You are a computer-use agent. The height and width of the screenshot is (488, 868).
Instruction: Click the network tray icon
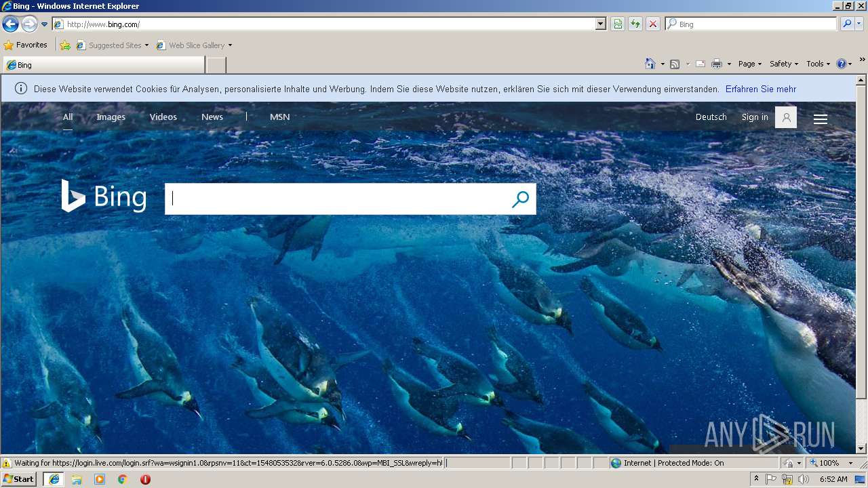[787, 479]
